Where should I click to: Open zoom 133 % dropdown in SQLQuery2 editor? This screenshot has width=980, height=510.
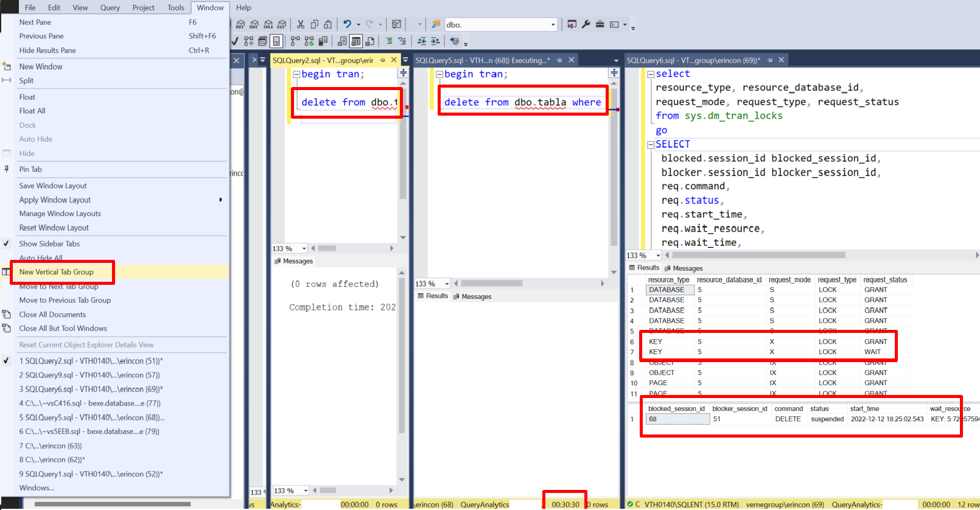(x=304, y=248)
